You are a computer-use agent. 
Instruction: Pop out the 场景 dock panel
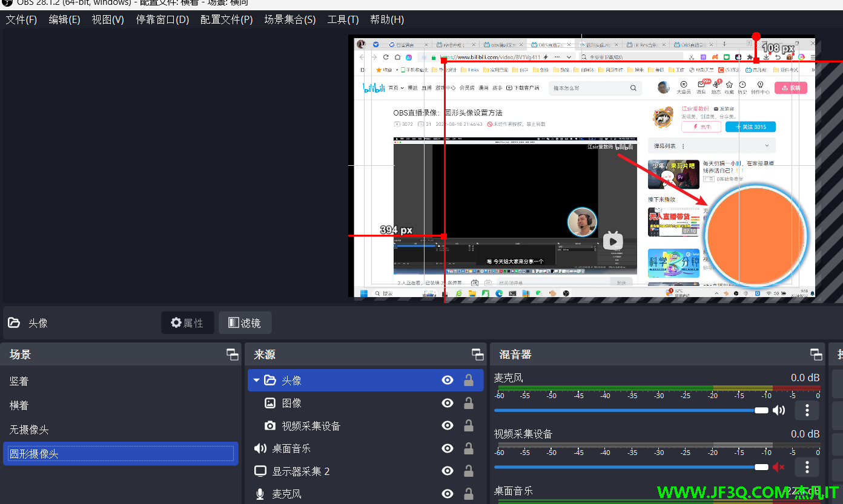(233, 355)
